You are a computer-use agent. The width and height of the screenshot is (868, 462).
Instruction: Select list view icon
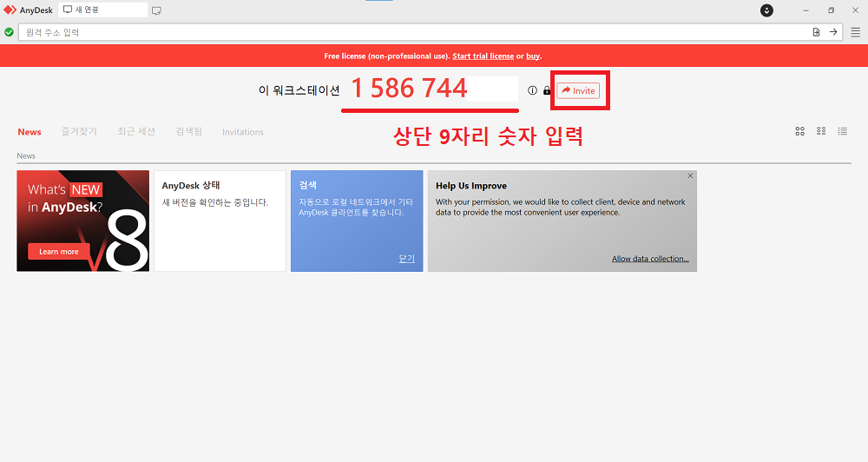tap(843, 131)
